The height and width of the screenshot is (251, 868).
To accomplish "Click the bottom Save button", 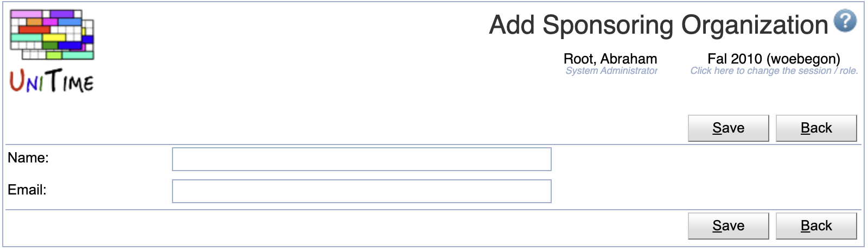I will [728, 226].
